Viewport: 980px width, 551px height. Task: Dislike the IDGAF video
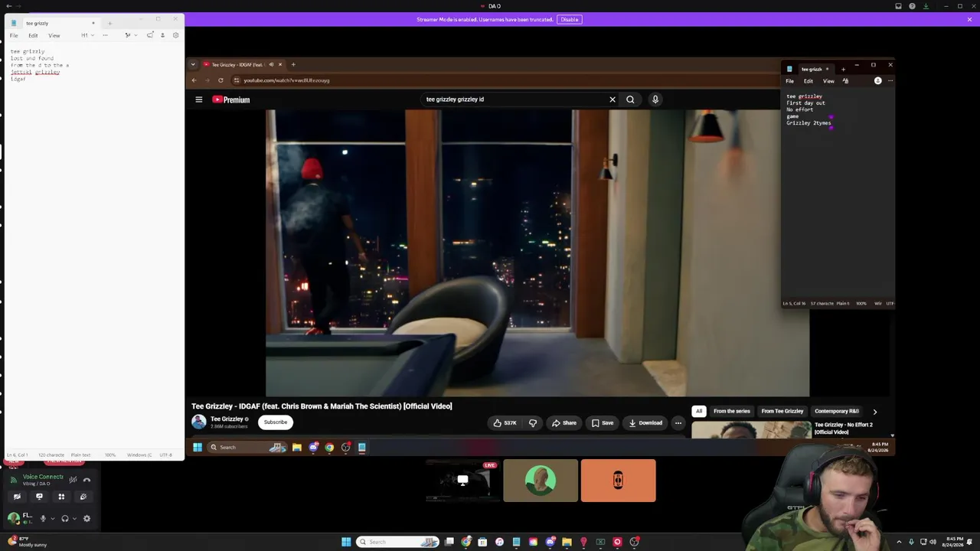(x=533, y=422)
